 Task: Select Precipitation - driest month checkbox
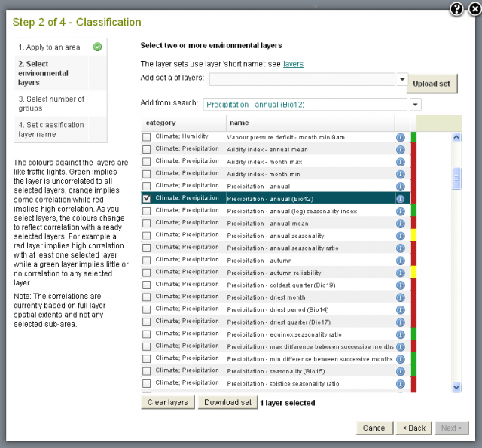(x=147, y=297)
